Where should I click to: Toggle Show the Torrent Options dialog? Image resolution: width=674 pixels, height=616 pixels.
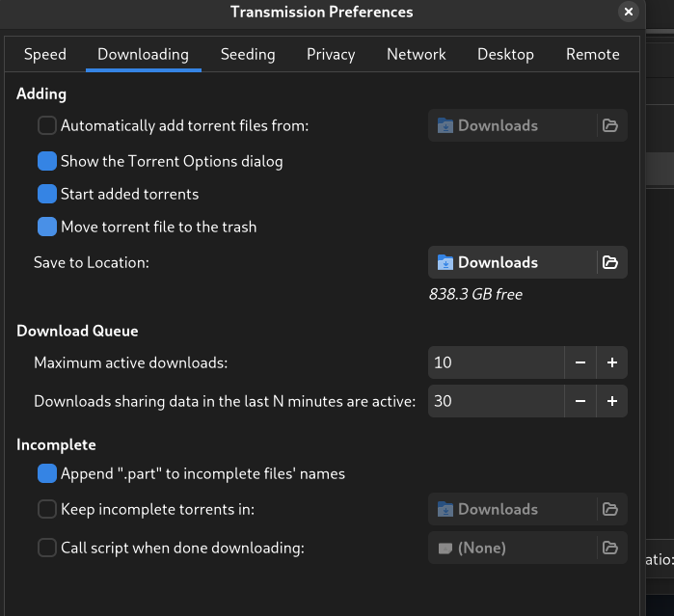(47, 161)
